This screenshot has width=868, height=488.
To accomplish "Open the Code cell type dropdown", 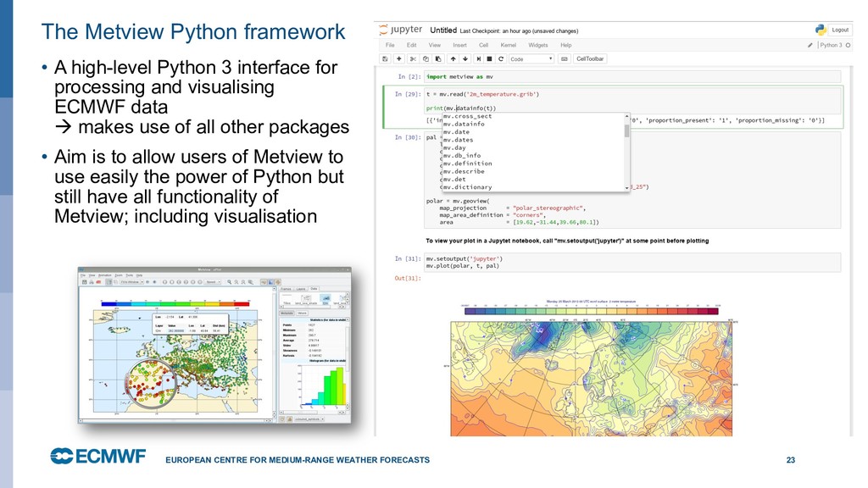I will click(531, 59).
